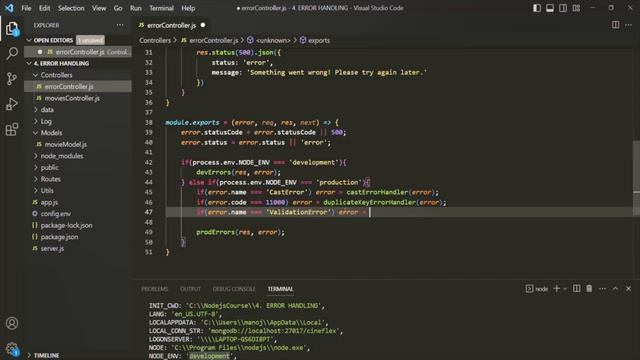The height and width of the screenshot is (360, 640).
Task: Click the '1 unsaved' badge
Action: coord(90,40)
